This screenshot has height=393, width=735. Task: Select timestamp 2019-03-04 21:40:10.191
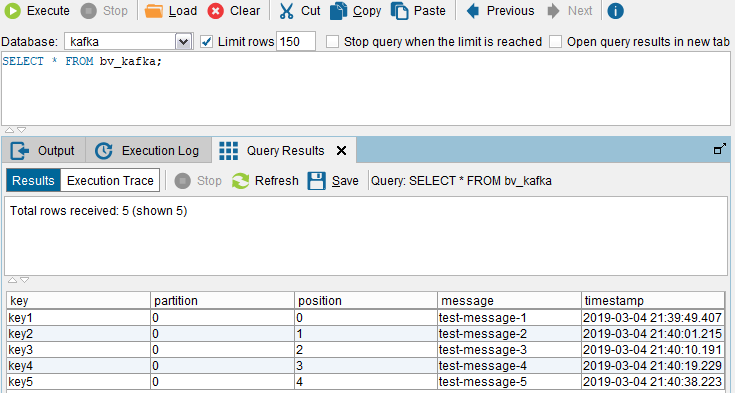click(653, 350)
